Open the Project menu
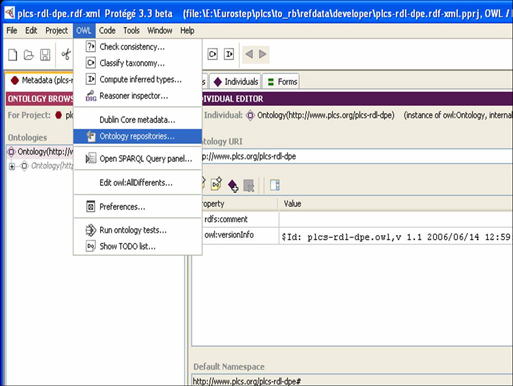This screenshot has width=513, height=386. tap(57, 31)
